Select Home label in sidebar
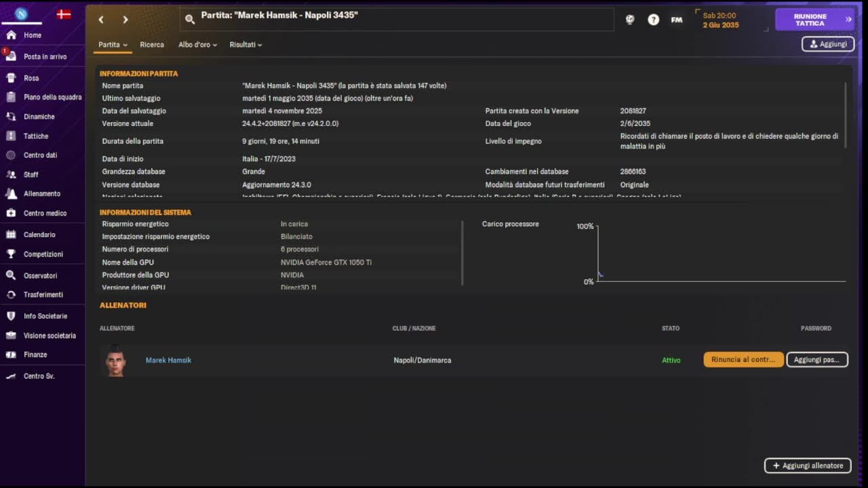 pyautogui.click(x=33, y=35)
